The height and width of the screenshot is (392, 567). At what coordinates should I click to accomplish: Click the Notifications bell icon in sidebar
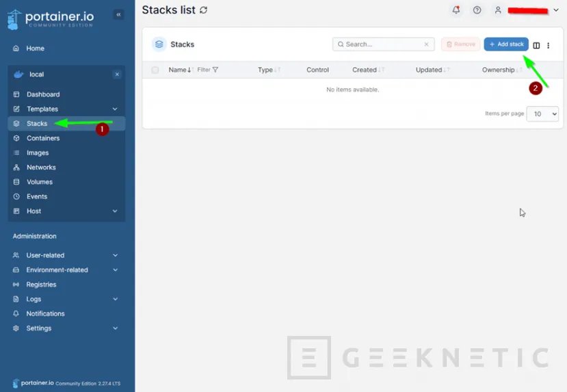[16, 313]
